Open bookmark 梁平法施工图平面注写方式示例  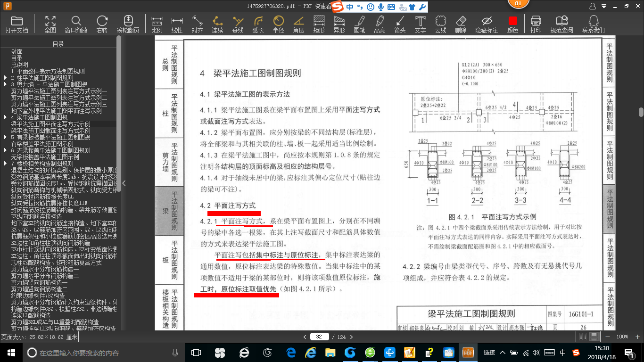pos(51,124)
